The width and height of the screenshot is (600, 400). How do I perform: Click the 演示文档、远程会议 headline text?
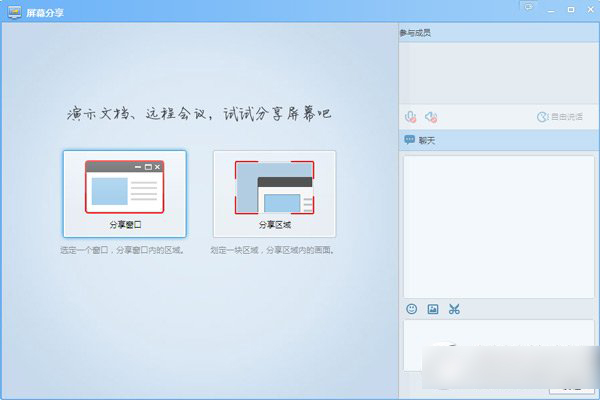199,114
